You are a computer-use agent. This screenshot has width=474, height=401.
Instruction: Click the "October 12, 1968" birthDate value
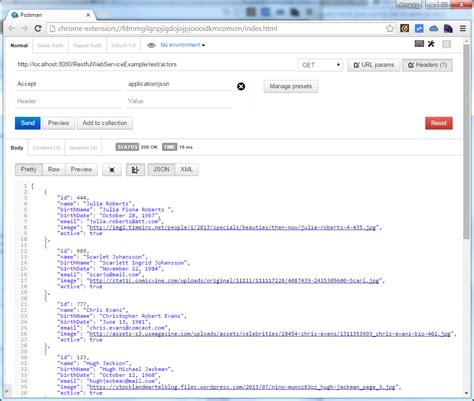click(130, 375)
